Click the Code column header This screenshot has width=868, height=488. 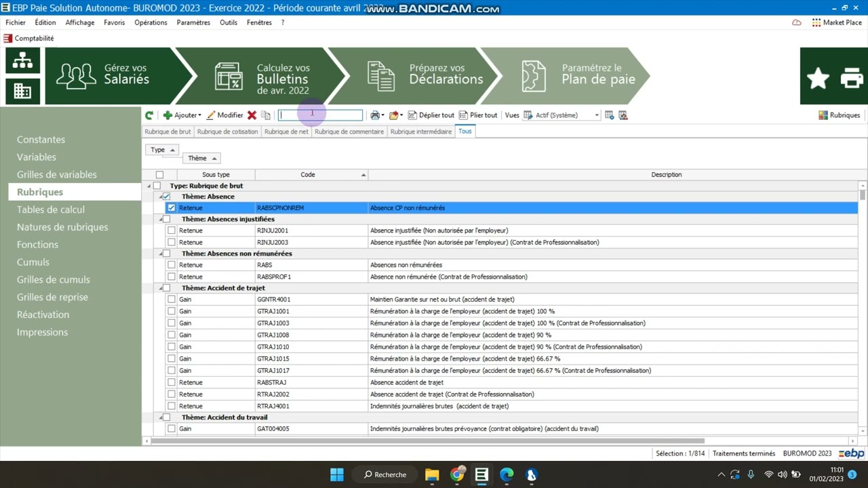pos(311,175)
